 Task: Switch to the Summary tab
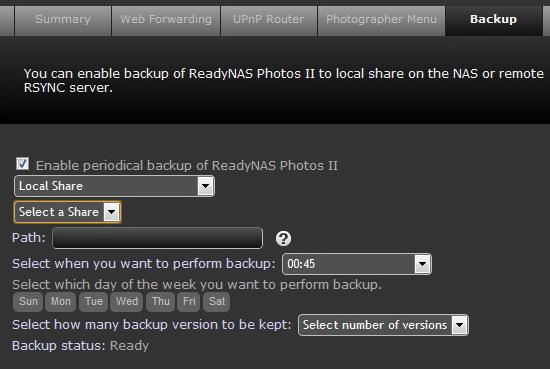coord(63,20)
